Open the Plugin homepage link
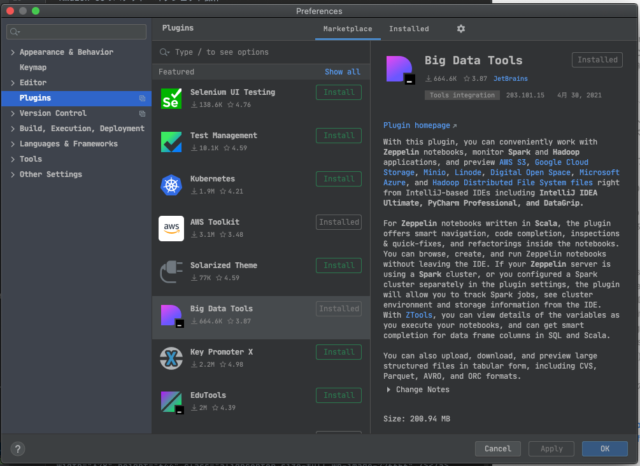Viewport: 640px width, 466px height. click(420, 125)
